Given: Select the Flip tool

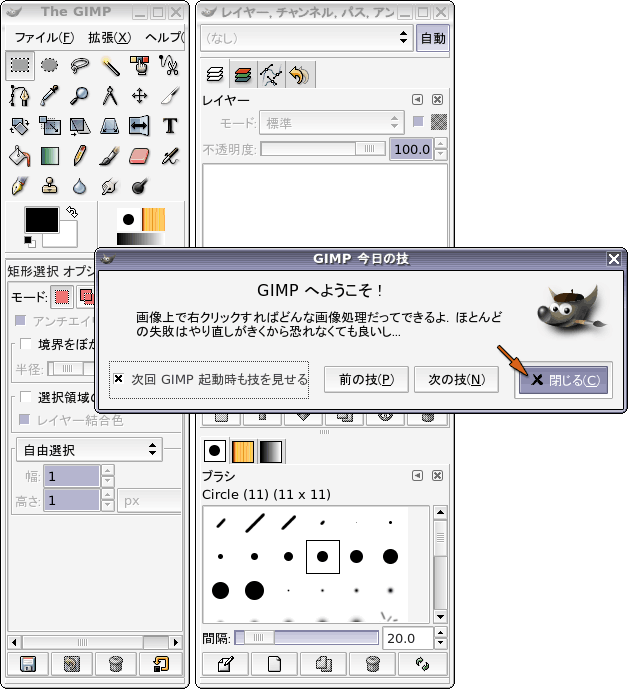Looking at the screenshot, I should point(140,126).
